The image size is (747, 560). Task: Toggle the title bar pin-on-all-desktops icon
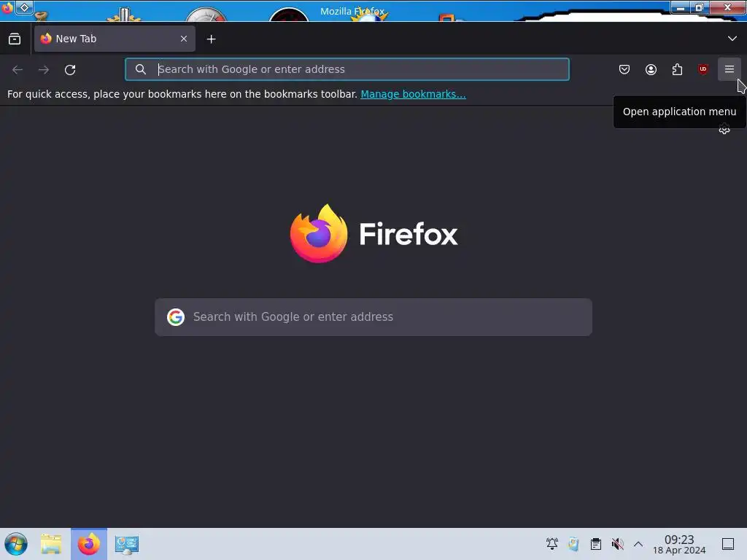24,7
